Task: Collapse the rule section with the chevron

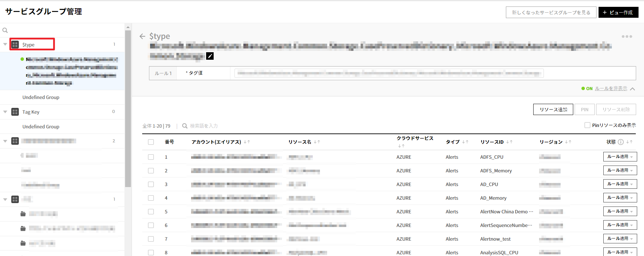Action: pyautogui.click(x=632, y=89)
